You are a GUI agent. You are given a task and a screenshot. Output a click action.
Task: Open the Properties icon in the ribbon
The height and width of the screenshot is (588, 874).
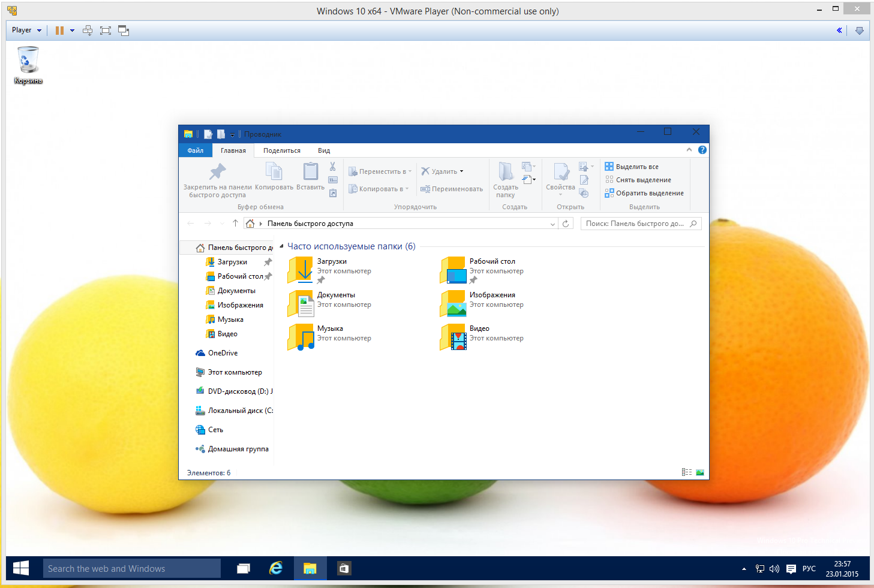coord(560,173)
